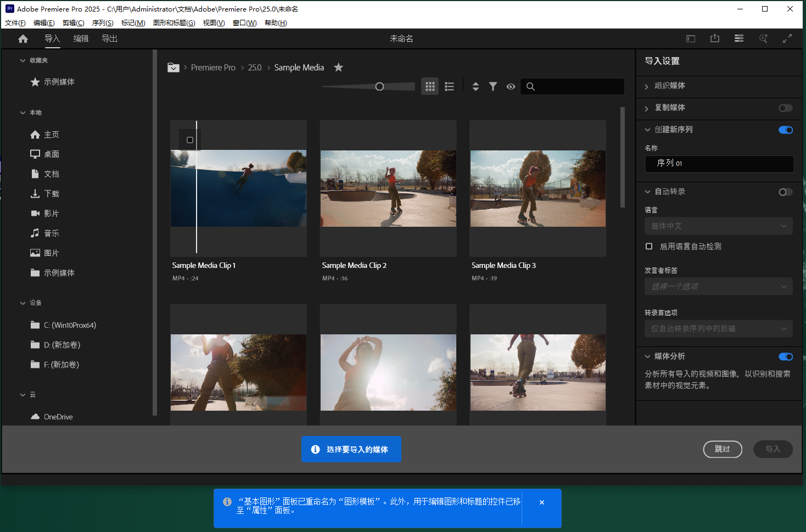Select the Sample Media Clip 2 thumbnail

(x=388, y=188)
